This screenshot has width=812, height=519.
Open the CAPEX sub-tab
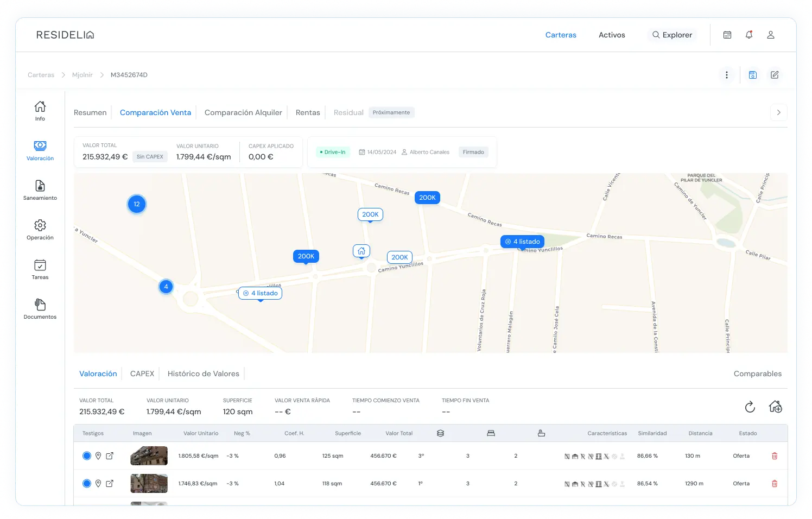pyautogui.click(x=142, y=374)
